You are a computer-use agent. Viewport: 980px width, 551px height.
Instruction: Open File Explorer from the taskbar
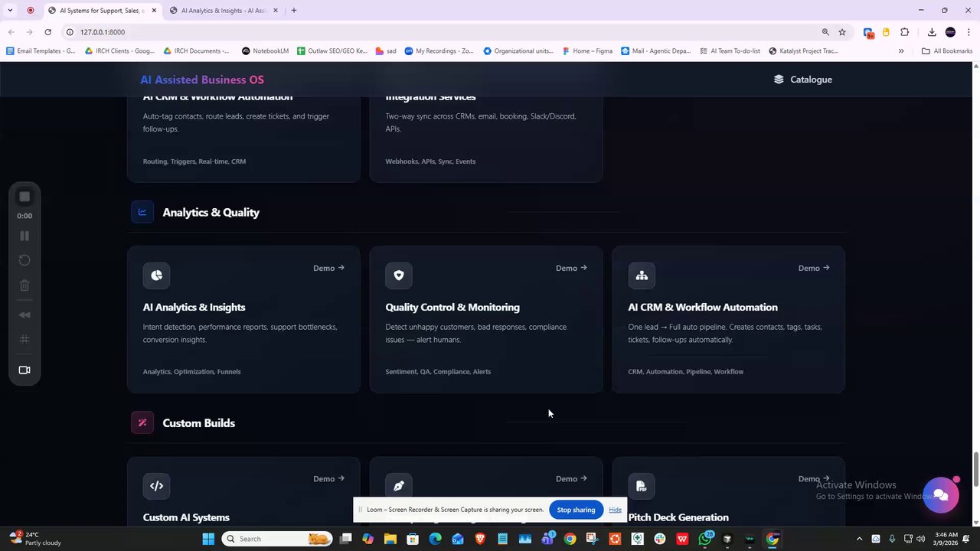(x=390, y=539)
